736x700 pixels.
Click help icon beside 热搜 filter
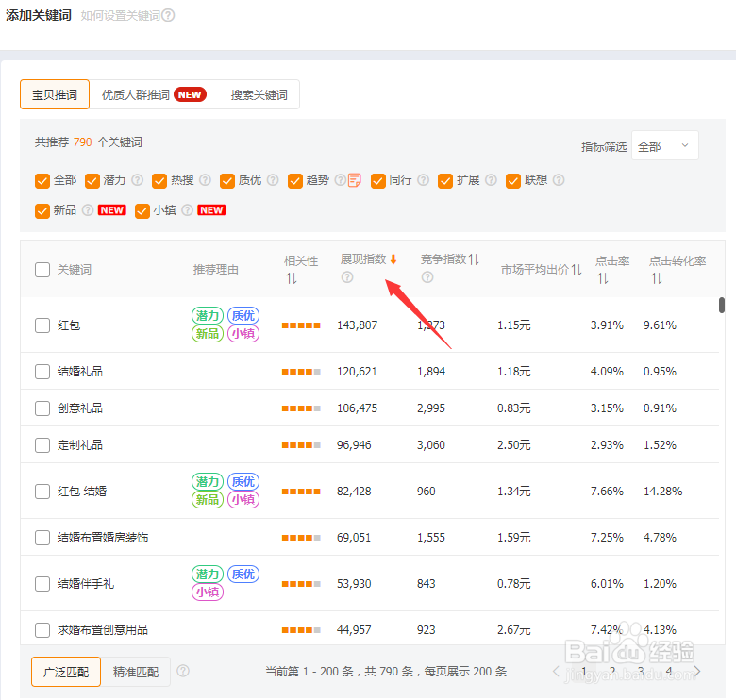click(205, 180)
